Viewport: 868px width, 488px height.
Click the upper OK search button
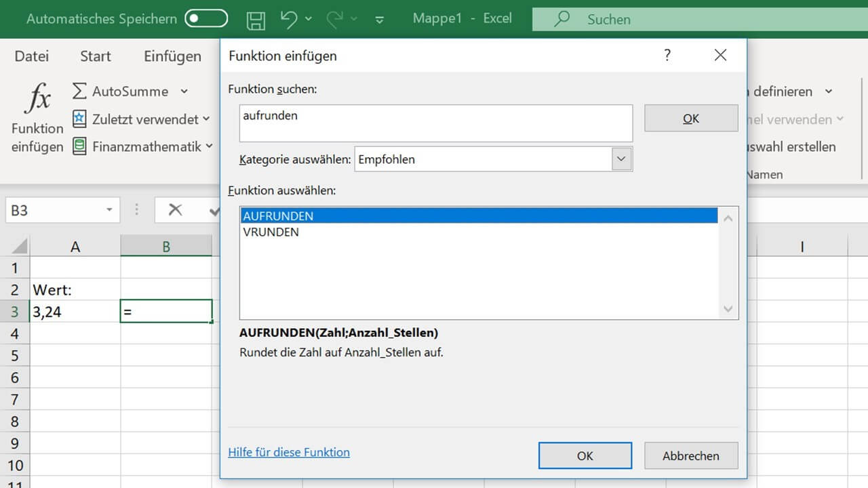coord(691,118)
